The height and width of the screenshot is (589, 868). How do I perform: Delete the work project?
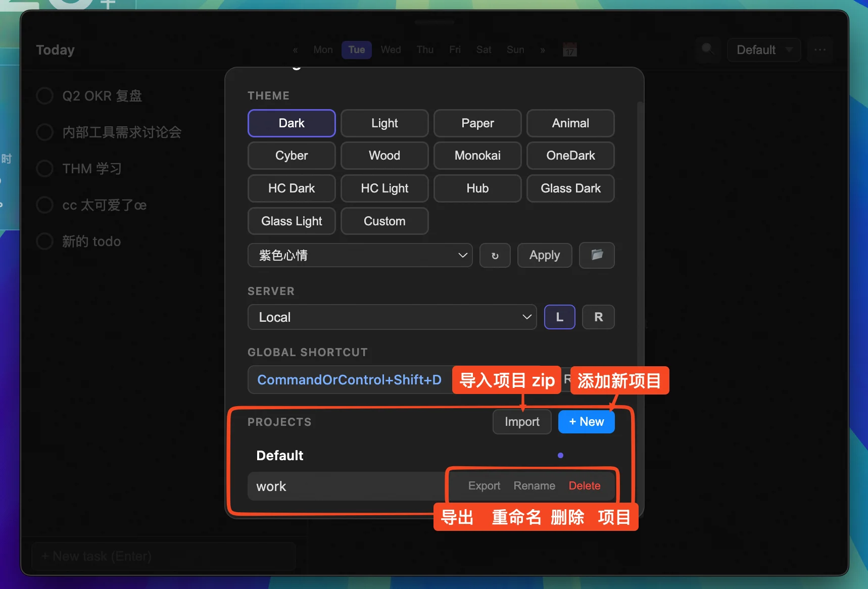click(585, 486)
